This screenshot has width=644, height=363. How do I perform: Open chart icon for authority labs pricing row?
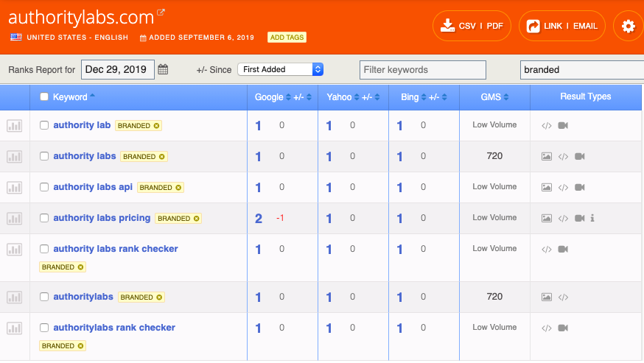point(15,219)
